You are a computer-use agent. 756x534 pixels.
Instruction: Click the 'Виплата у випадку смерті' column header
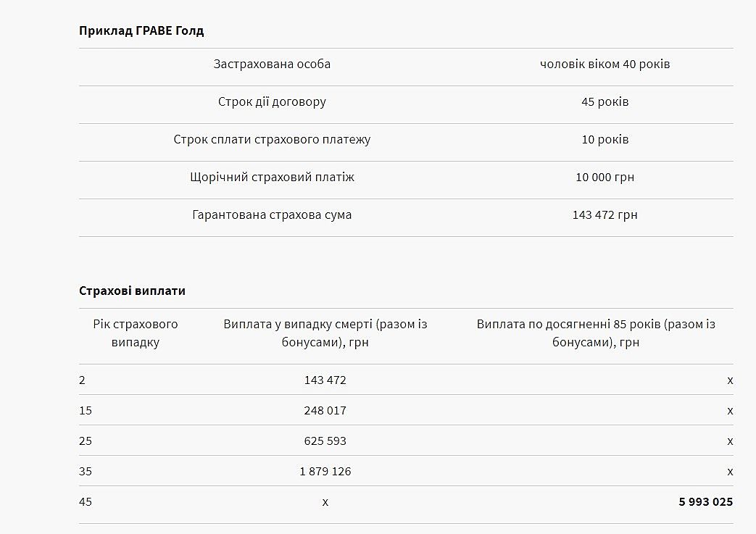[325, 333]
